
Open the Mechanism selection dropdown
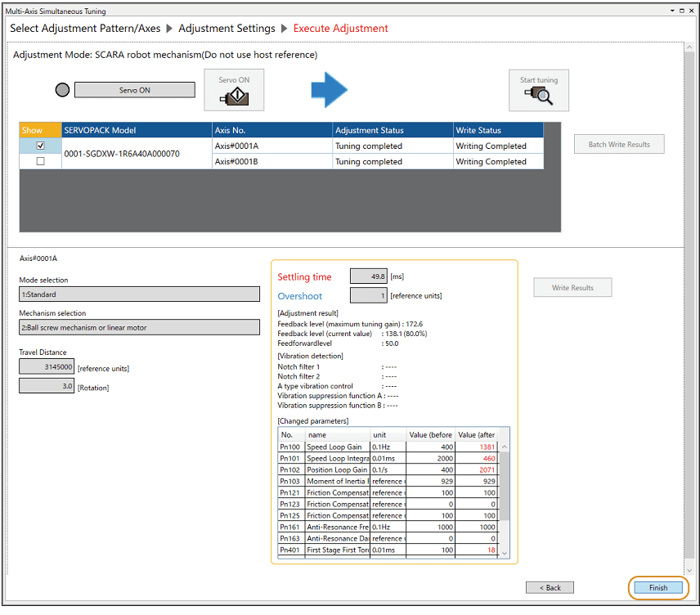139,328
